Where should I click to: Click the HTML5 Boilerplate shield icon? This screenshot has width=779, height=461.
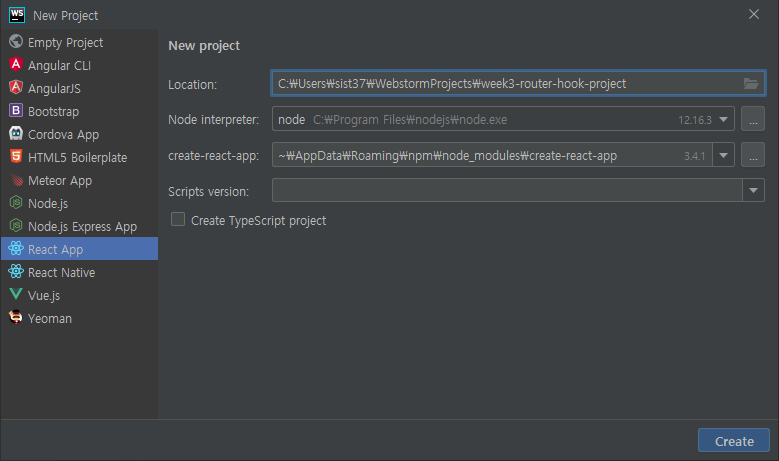16,156
